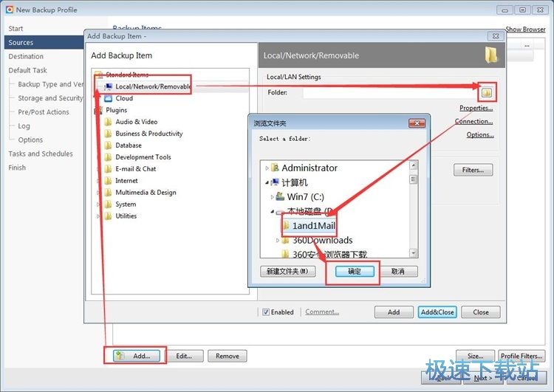The width and height of the screenshot is (554, 392).
Task: Click the Add&Close button
Action: [x=437, y=312]
